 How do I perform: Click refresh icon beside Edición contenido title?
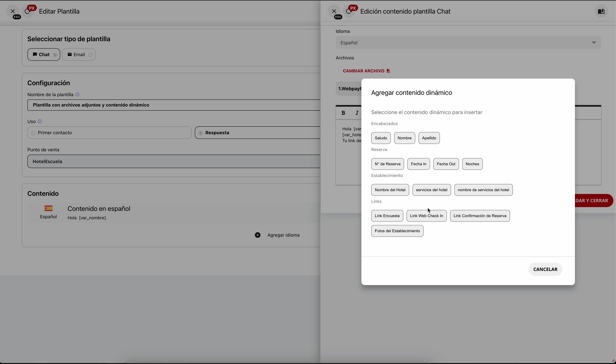(348, 11)
